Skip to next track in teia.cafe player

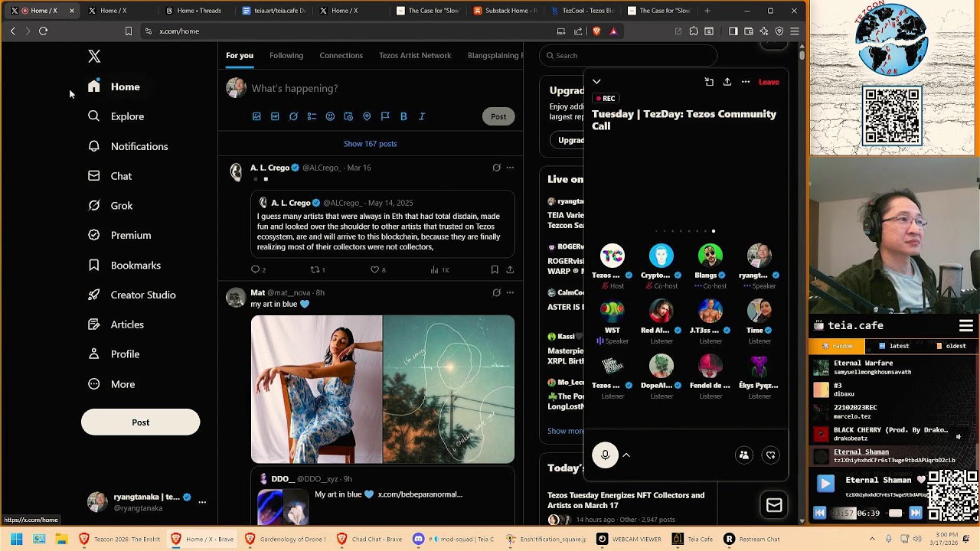pos(915,513)
